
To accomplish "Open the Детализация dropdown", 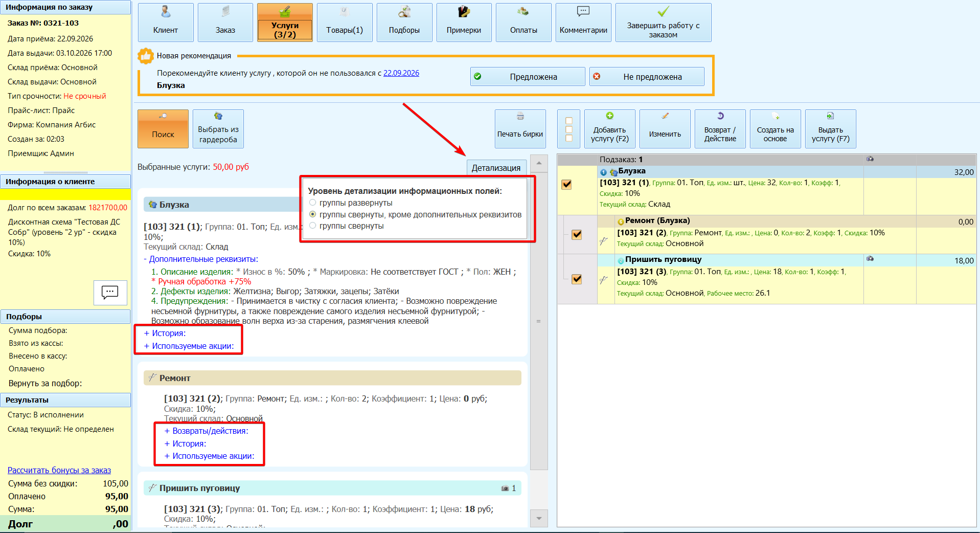I will click(496, 168).
